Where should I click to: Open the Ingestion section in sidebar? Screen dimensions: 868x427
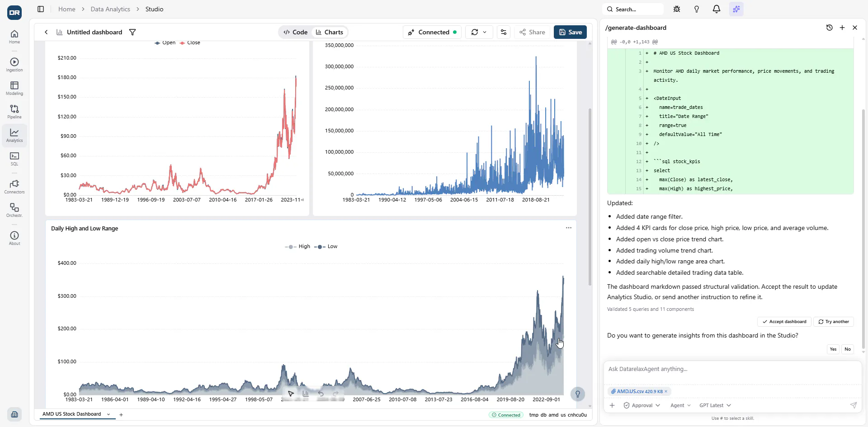[x=14, y=65]
